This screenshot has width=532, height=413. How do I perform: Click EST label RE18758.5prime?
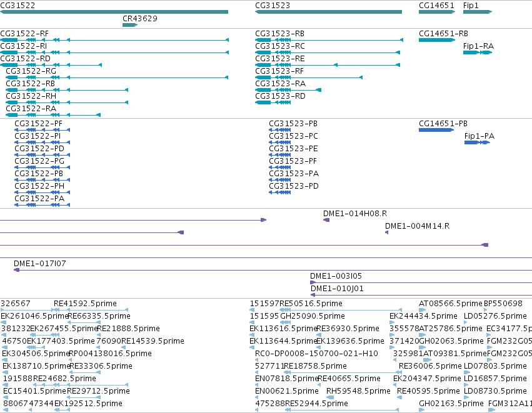(315, 367)
